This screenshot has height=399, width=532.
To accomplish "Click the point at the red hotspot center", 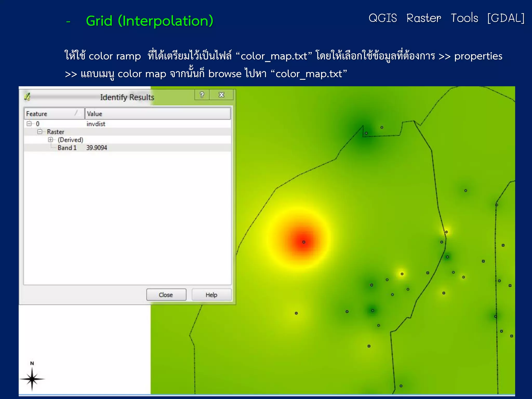I will [x=304, y=242].
